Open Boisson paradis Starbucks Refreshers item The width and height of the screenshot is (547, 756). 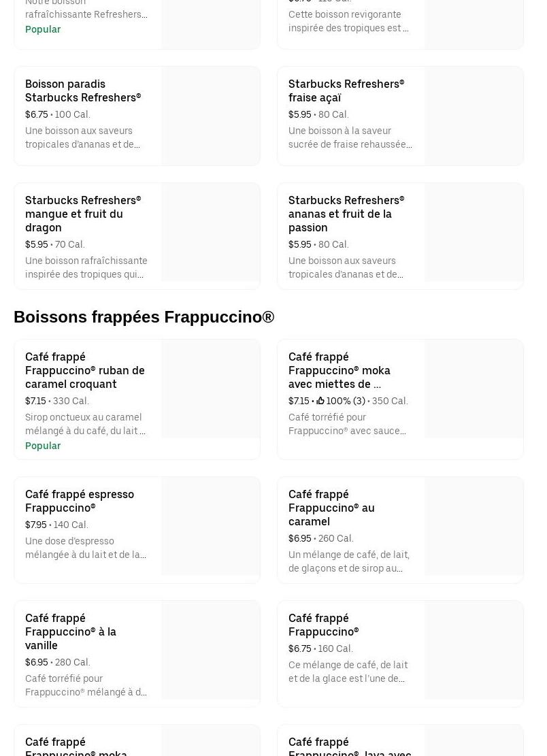click(x=83, y=91)
